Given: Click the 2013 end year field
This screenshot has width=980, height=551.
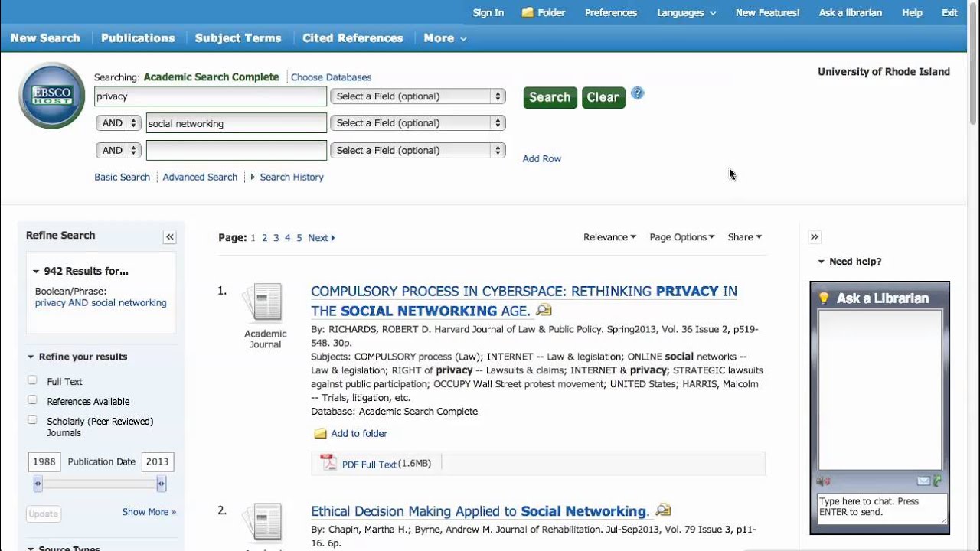Looking at the screenshot, I should (158, 461).
